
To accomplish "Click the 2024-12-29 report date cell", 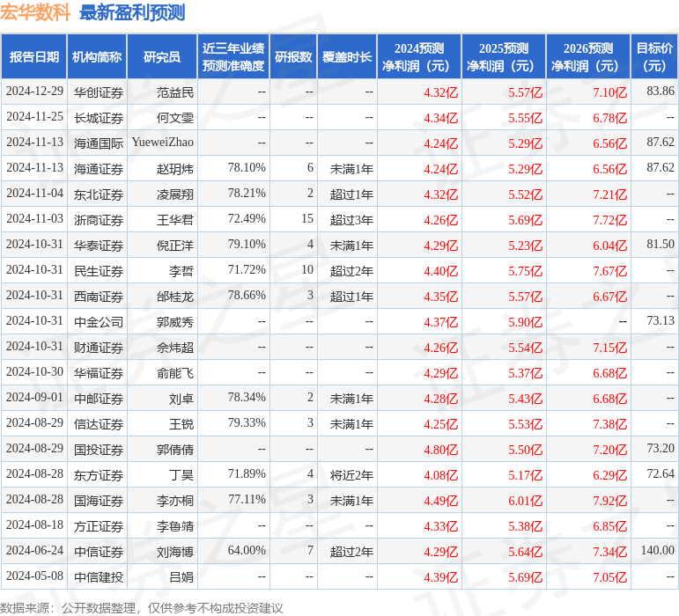I will point(34,92).
